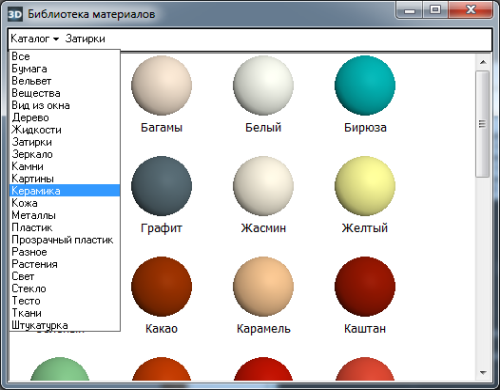Select Дерево category from the list
Image resolution: width=500 pixels, height=390 pixels.
[x=65, y=117]
